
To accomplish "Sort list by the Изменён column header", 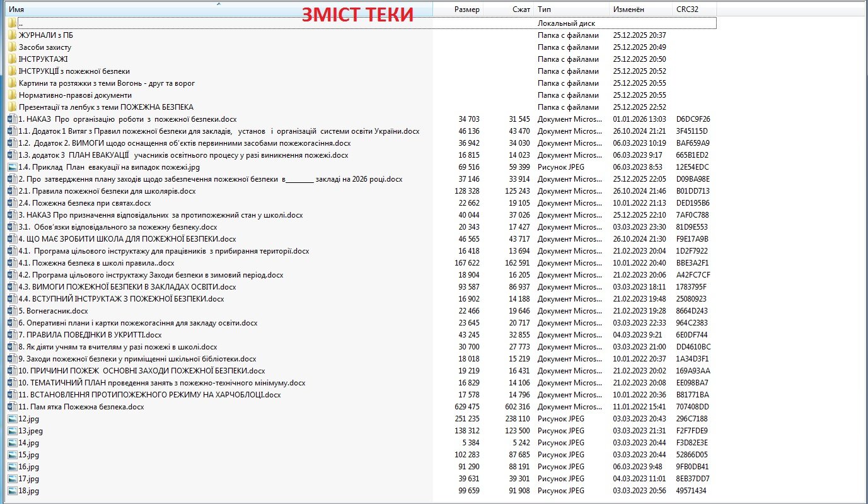I will click(628, 9).
